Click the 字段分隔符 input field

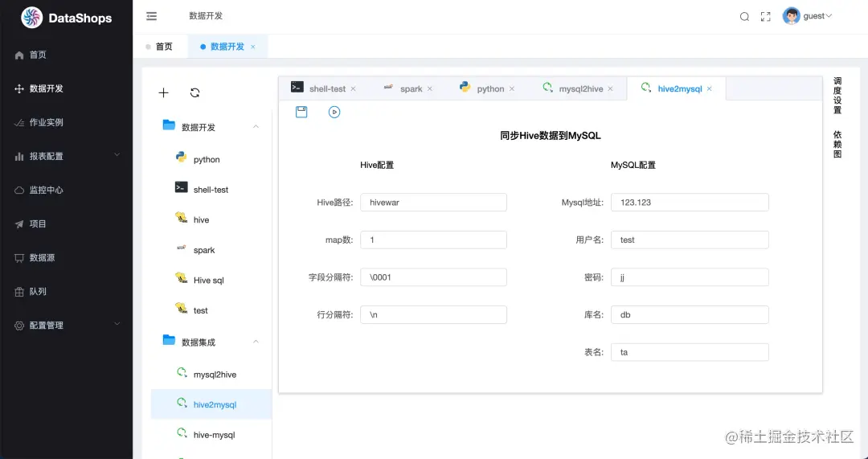433,277
